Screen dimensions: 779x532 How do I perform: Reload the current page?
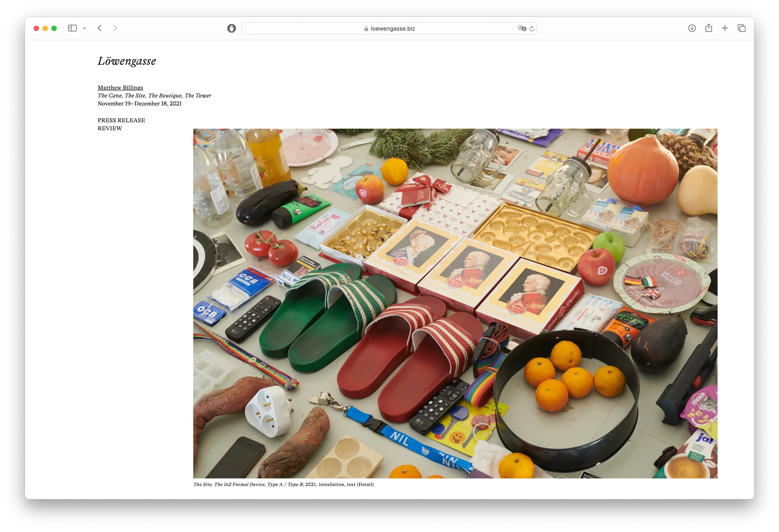tap(532, 29)
